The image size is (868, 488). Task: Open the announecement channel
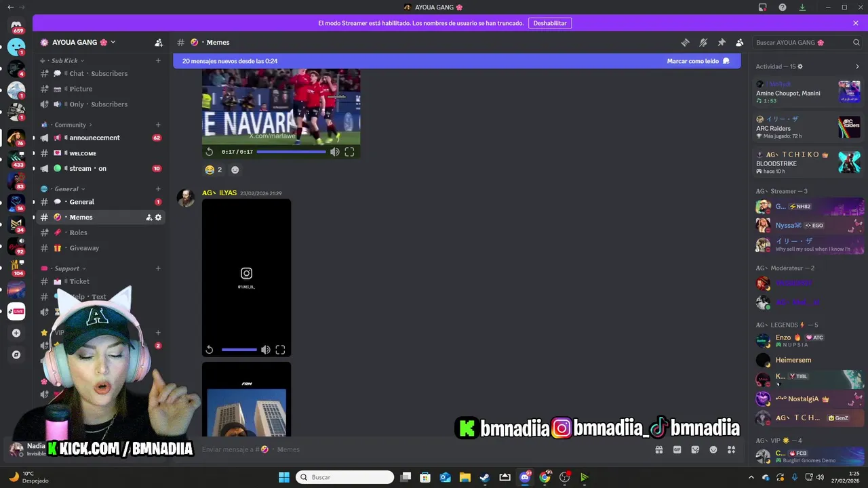(x=100, y=138)
